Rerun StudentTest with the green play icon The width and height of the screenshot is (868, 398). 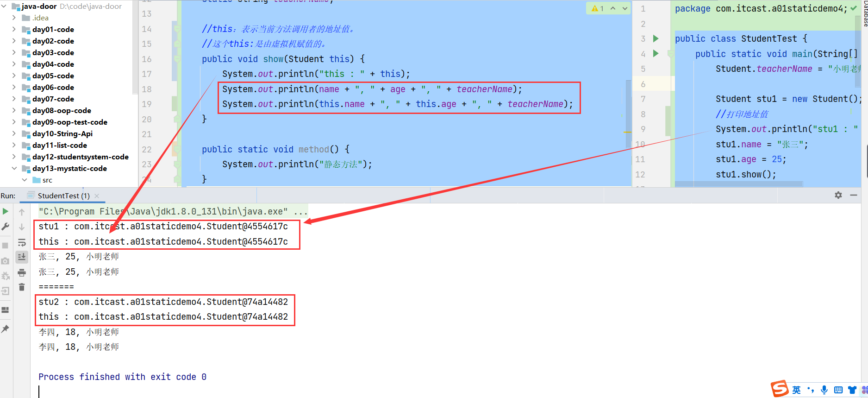5,211
